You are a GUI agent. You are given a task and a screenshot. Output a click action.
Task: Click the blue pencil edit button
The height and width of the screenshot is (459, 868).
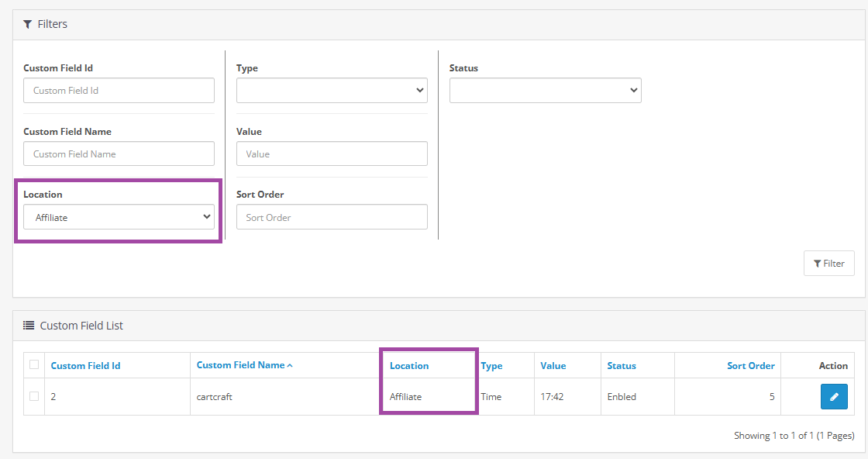click(x=834, y=397)
